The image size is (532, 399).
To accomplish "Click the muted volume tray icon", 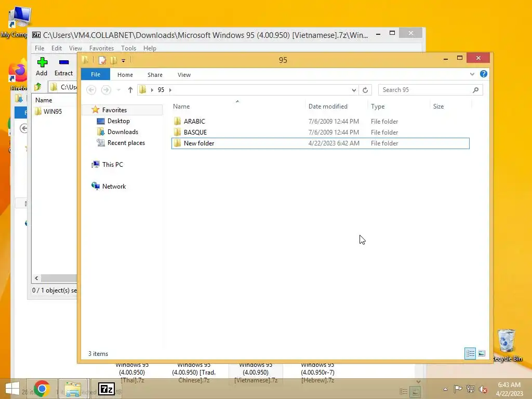I will pos(483,389).
